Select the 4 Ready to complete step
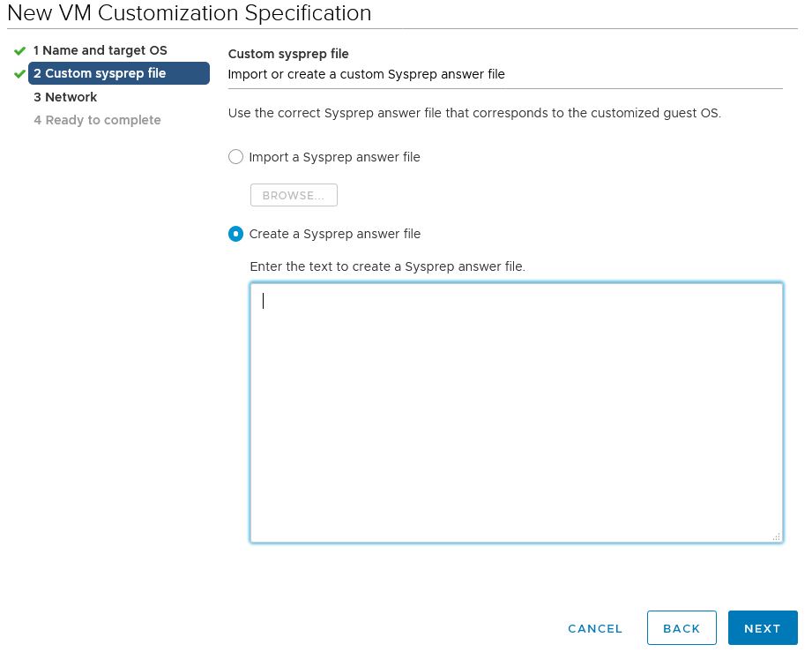 [x=97, y=120]
